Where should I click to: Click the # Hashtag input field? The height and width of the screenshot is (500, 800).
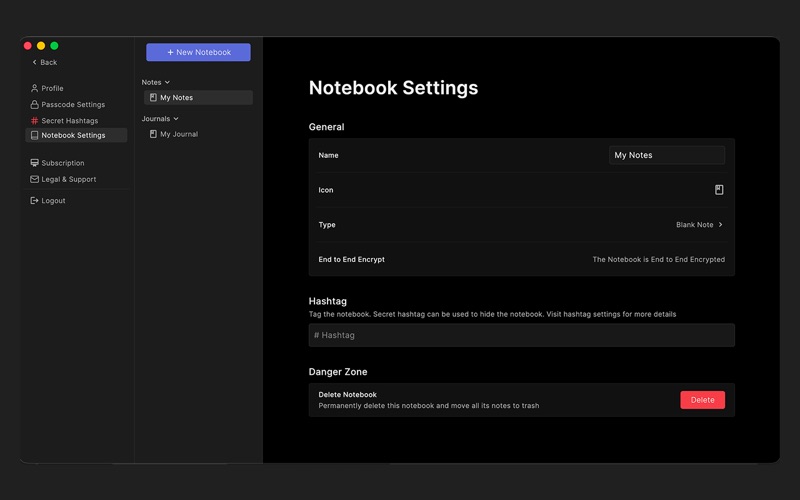pyautogui.click(x=521, y=335)
